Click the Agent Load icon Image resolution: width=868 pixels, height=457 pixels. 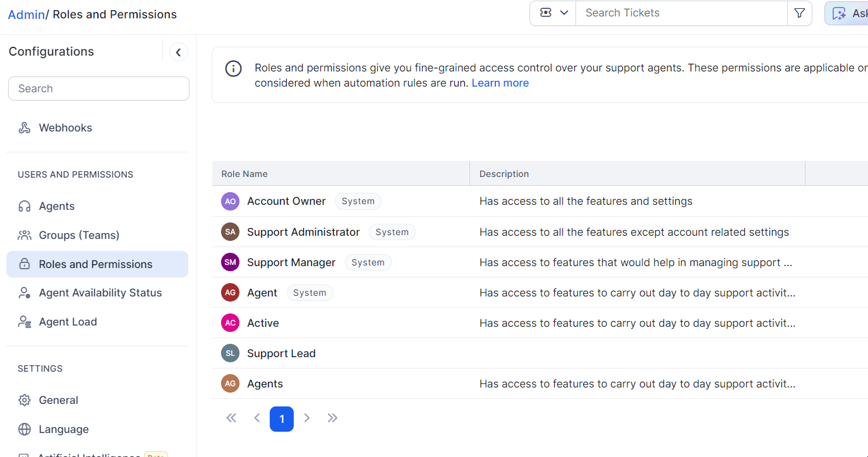[x=25, y=322]
